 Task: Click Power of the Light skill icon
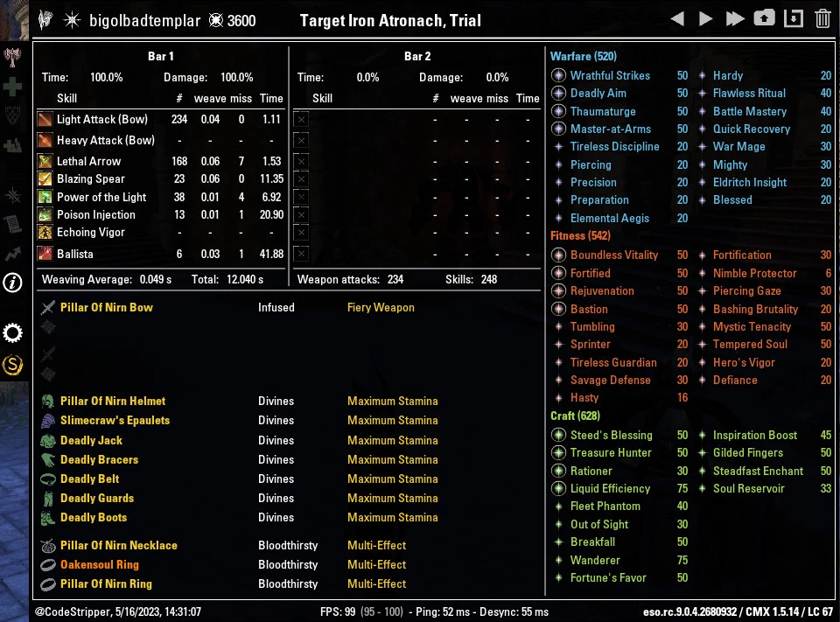click(x=45, y=197)
